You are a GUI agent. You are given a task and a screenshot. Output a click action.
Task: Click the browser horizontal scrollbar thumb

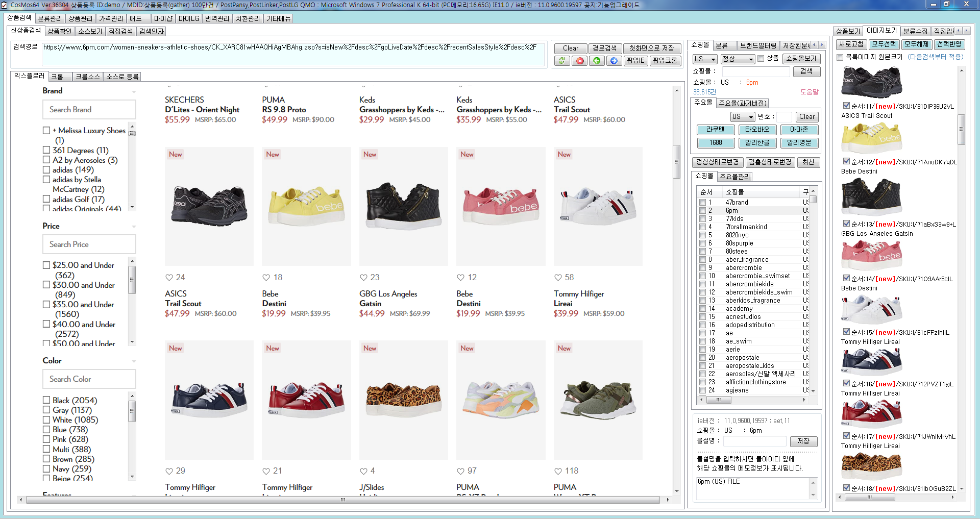click(x=343, y=500)
